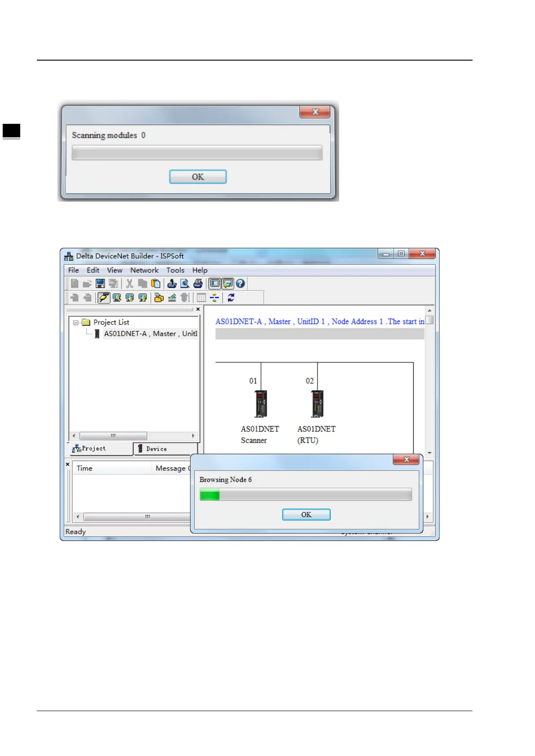This screenshot has height=756, width=535.
Task: Toggle the project list pane icon
Action: 215,283
